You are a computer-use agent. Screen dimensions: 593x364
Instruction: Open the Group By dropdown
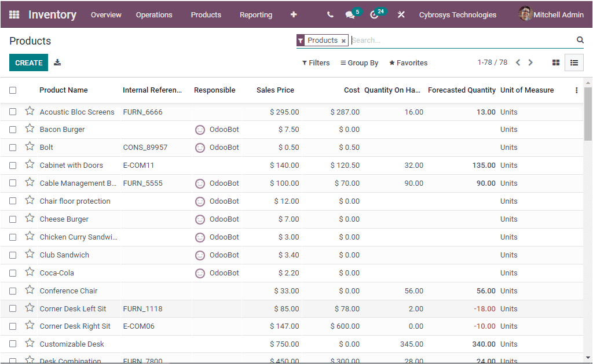[359, 62]
